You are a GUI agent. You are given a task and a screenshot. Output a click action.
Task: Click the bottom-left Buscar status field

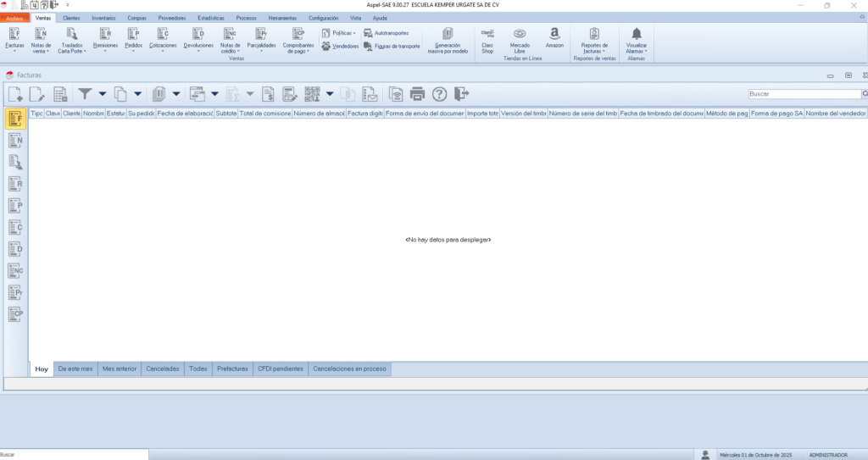[x=75, y=454]
